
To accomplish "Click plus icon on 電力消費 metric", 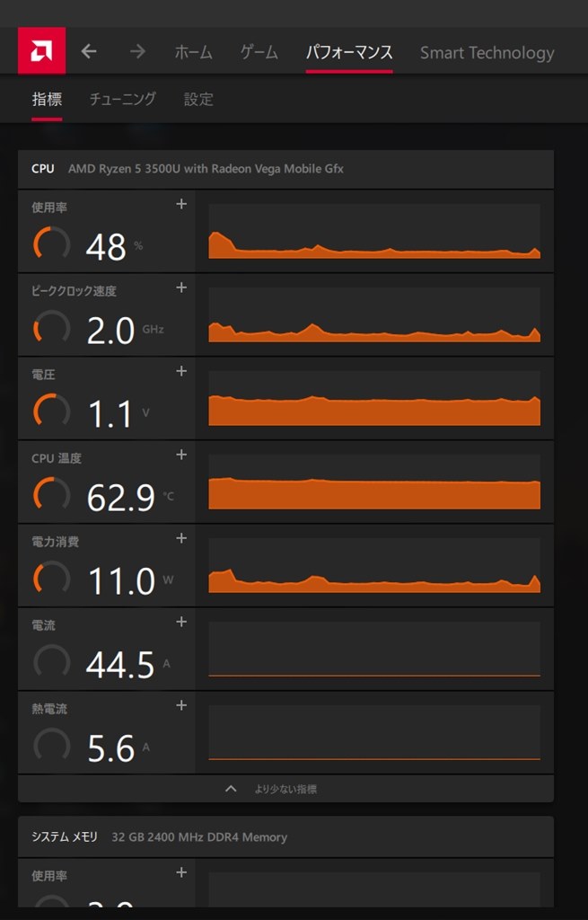I will coord(181,538).
